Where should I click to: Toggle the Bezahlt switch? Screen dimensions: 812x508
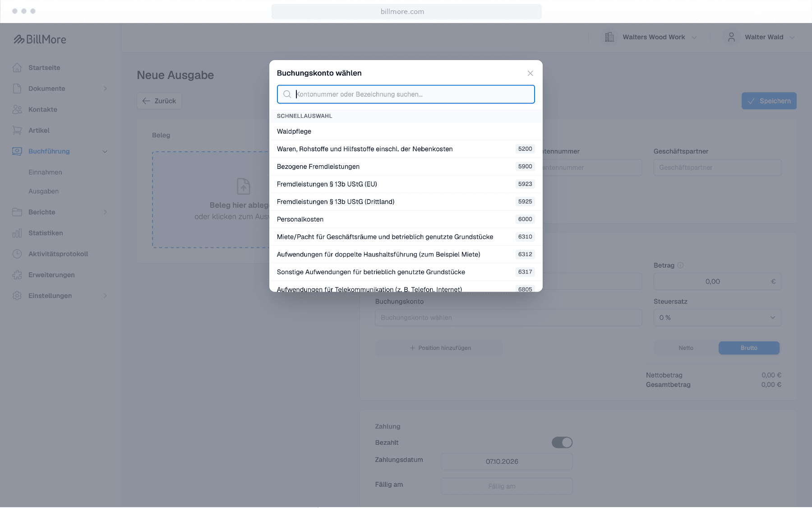click(x=562, y=443)
